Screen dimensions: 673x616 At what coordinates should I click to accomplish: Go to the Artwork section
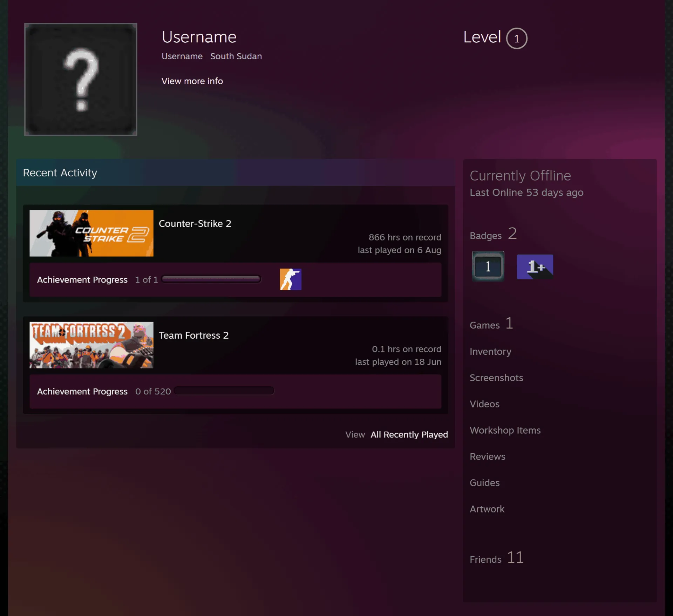pos(487,509)
